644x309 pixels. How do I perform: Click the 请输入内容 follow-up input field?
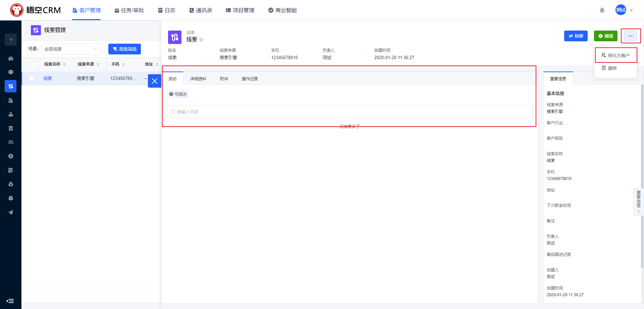pos(349,112)
